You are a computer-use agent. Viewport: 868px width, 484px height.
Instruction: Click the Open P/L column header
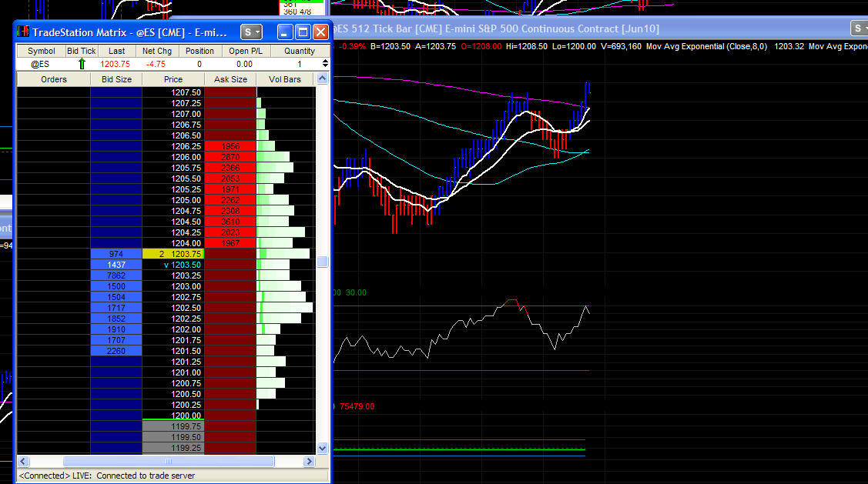(x=246, y=51)
